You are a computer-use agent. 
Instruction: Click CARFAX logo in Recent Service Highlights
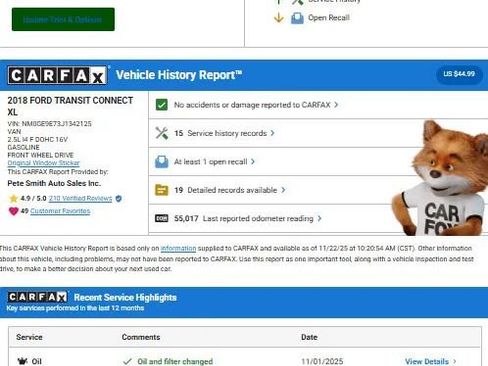click(x=37, y=297)
